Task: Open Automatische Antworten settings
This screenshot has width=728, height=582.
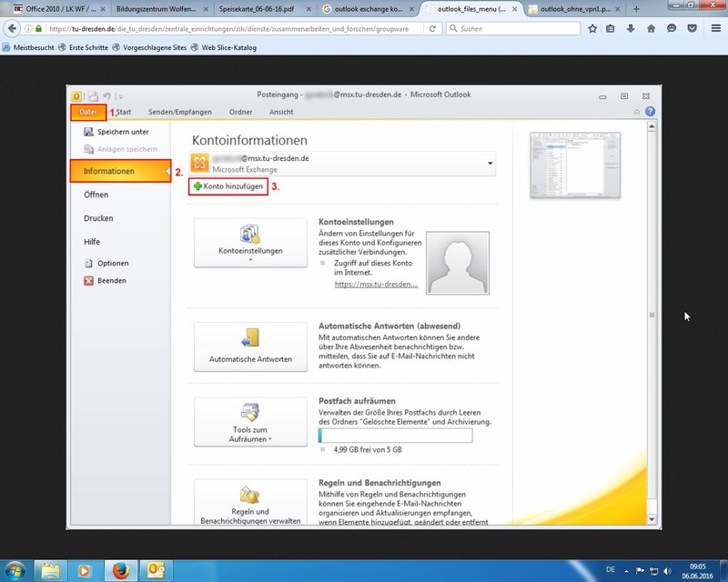Action: 250,346
